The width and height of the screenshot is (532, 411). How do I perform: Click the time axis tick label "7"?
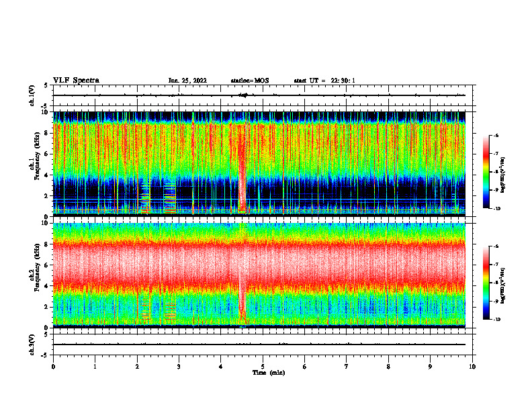[347, 367]
